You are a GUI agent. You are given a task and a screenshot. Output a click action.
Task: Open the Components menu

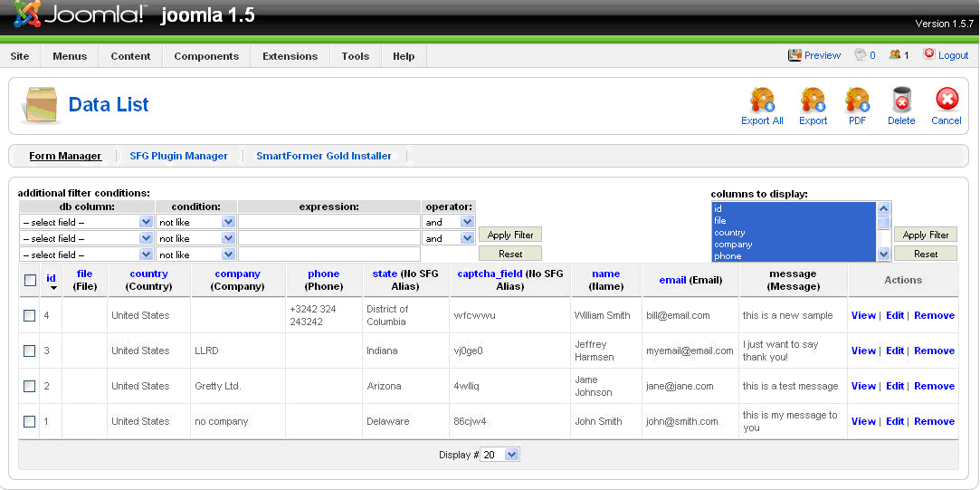pyautogui.click(x=206, y=55)
